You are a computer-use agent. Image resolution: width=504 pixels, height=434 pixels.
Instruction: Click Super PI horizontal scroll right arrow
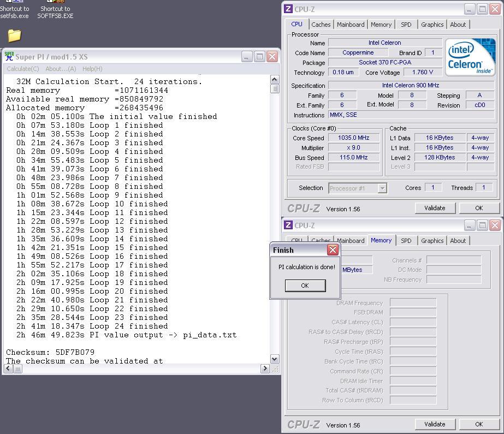click(x=265, y=369)
